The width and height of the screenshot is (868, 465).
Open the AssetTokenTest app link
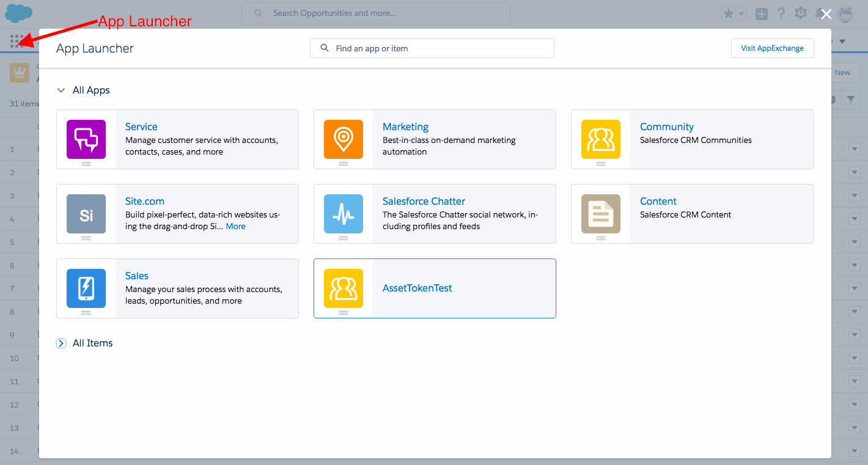pos(417,288)
